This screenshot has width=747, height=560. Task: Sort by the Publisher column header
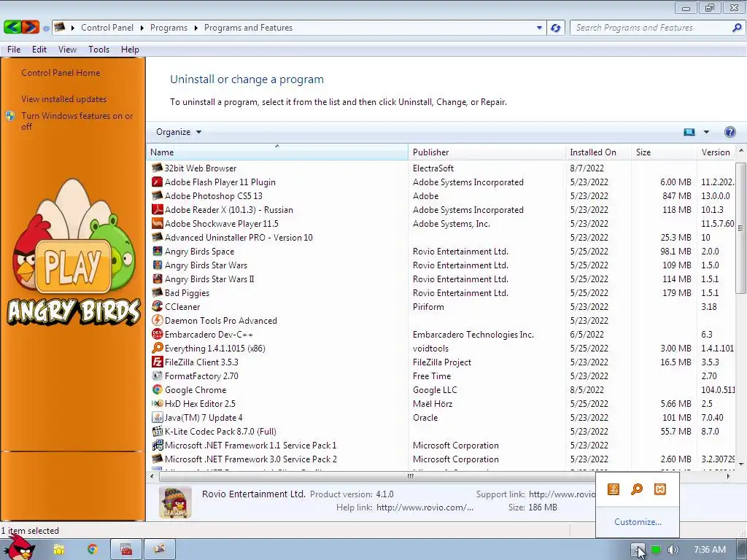487,152
